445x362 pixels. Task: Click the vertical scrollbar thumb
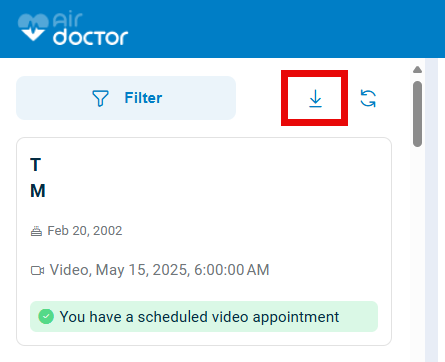pyautogui.click(x=417, y=114)
